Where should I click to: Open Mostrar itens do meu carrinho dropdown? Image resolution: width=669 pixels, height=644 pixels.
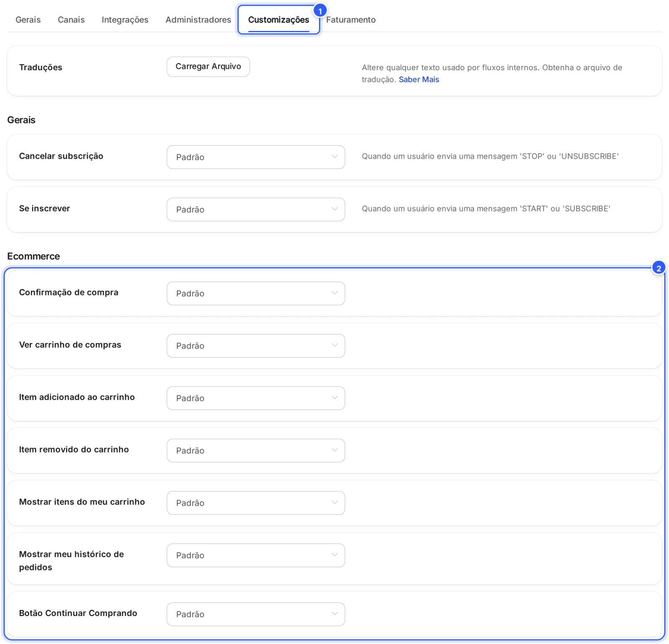coord(256,503)
